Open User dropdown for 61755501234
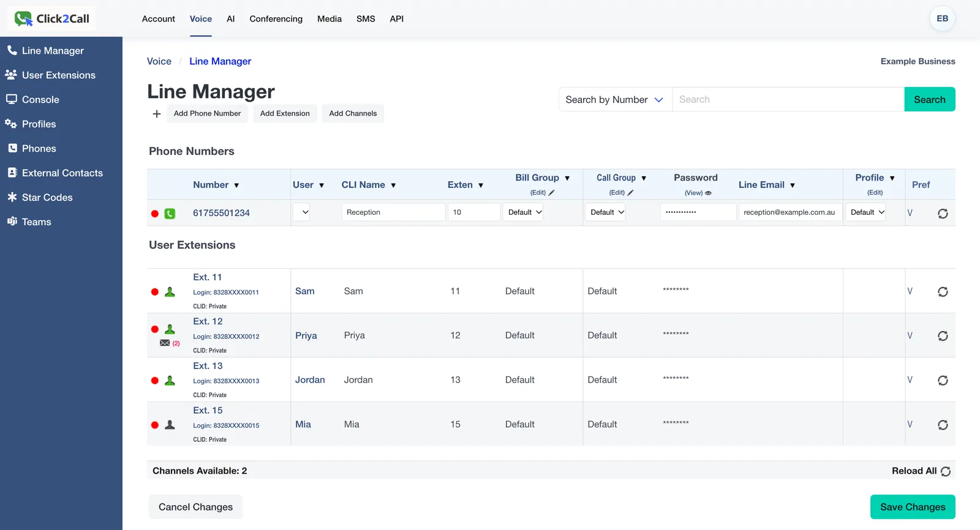Screen dimensions: 980x530 pyautogui.click(x=301, y=212)
